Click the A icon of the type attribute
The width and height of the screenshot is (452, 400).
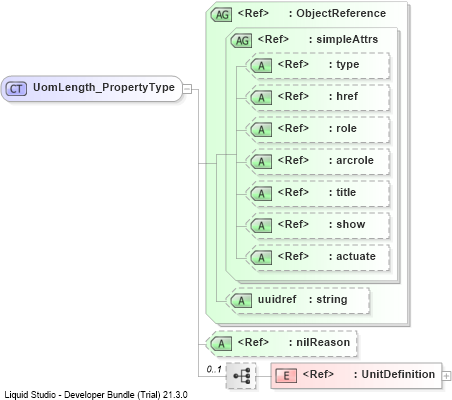261,66
